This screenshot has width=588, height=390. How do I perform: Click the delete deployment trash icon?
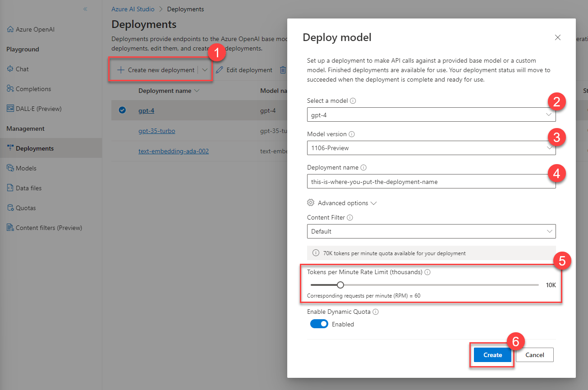pos(283,70)
